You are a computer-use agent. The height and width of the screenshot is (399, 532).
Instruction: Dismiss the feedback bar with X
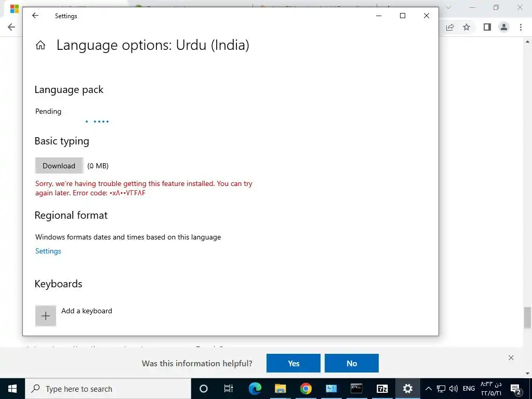tap(511, 357)
